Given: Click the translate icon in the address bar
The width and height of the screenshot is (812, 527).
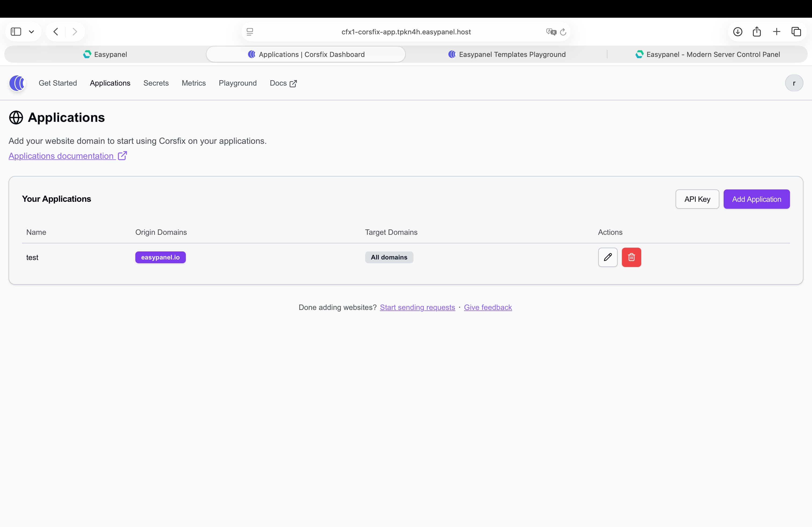Looking at the screenshot, I should [x=550, y=32].
